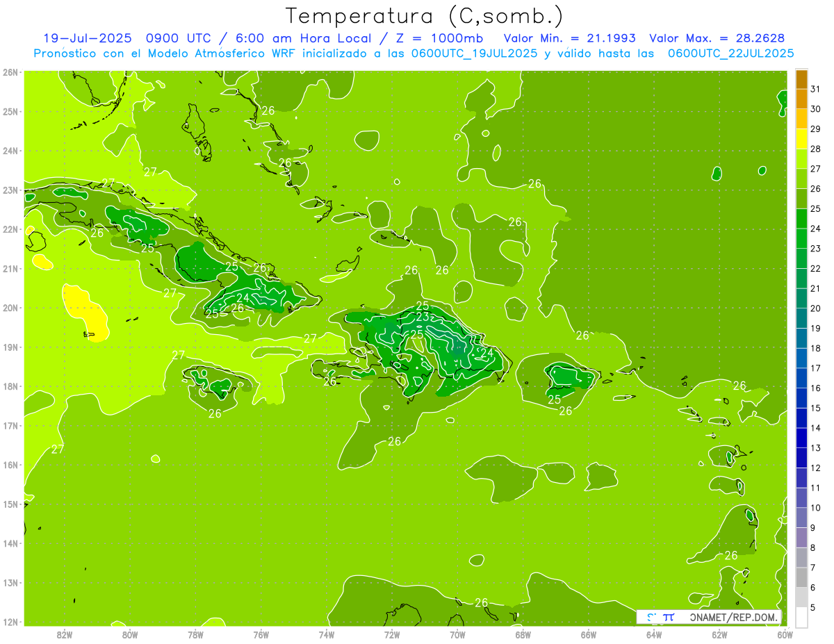Click the title 'Temperatura (C,somb.)'

[x=425, y=16]
